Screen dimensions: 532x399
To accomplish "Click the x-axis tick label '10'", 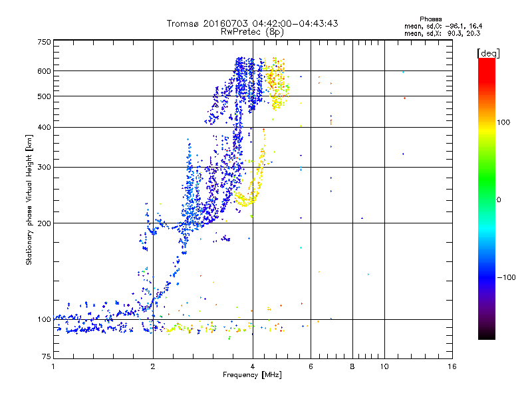I will tap(384, 366).
